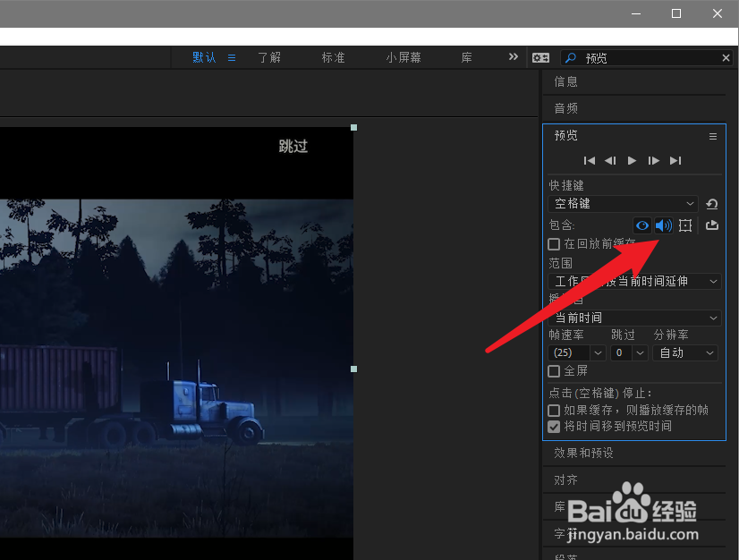Open the 效果和预设 panel
This screenshot has width=739, height=560.
(583, 453)
